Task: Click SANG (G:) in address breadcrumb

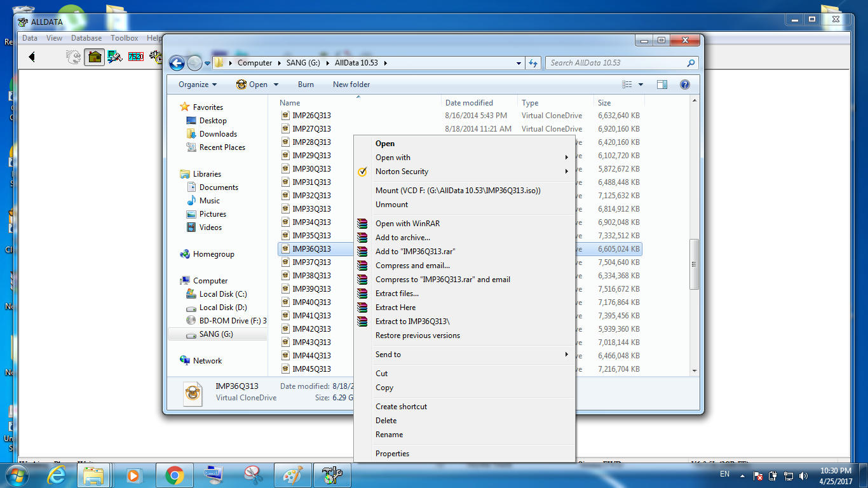Action: [x=303, y=63]
